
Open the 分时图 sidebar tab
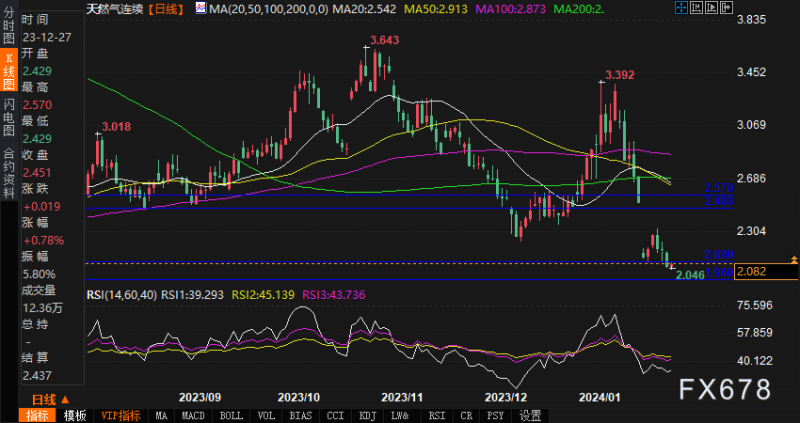tap(9, 26)
